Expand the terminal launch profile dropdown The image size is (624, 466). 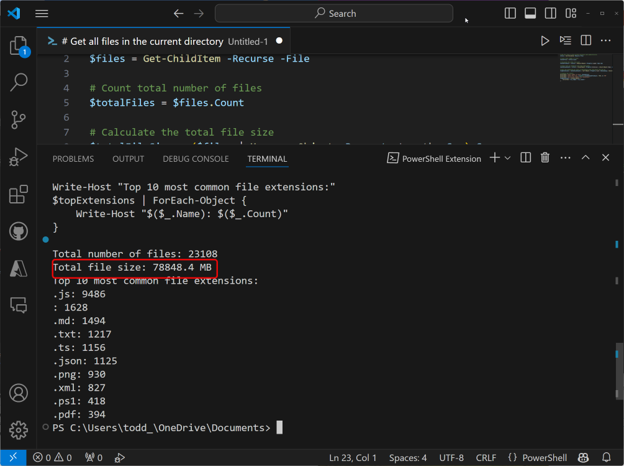507,158
